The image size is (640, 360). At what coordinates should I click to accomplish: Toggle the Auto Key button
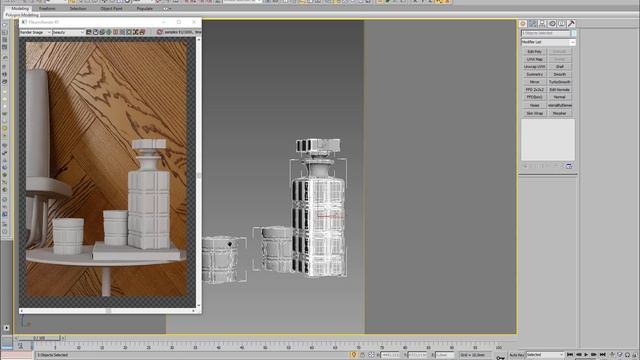[x=516, y=355]
